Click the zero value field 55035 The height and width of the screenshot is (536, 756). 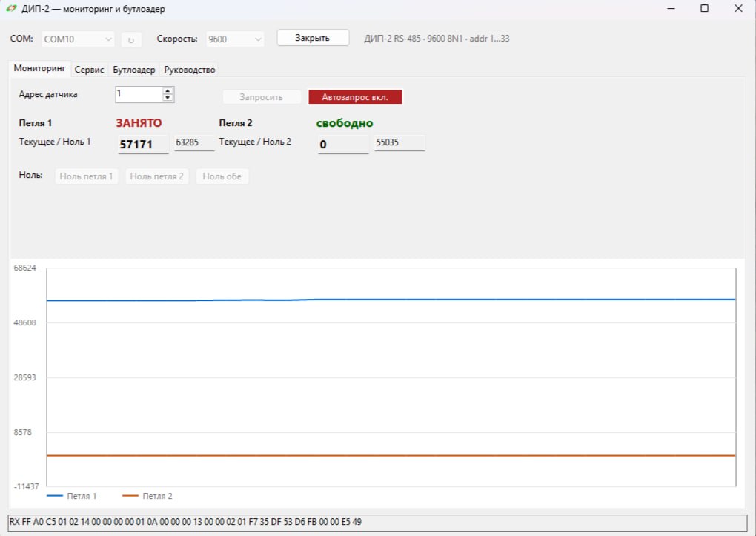(399, 143)
